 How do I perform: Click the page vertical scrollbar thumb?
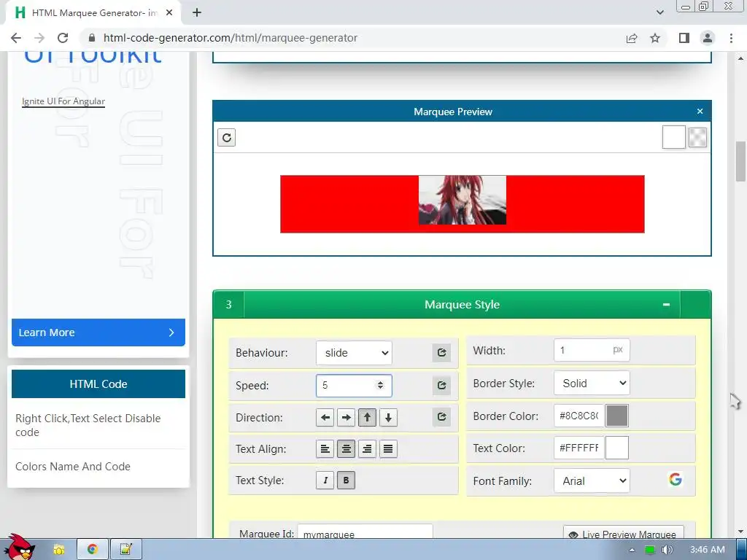740,161
